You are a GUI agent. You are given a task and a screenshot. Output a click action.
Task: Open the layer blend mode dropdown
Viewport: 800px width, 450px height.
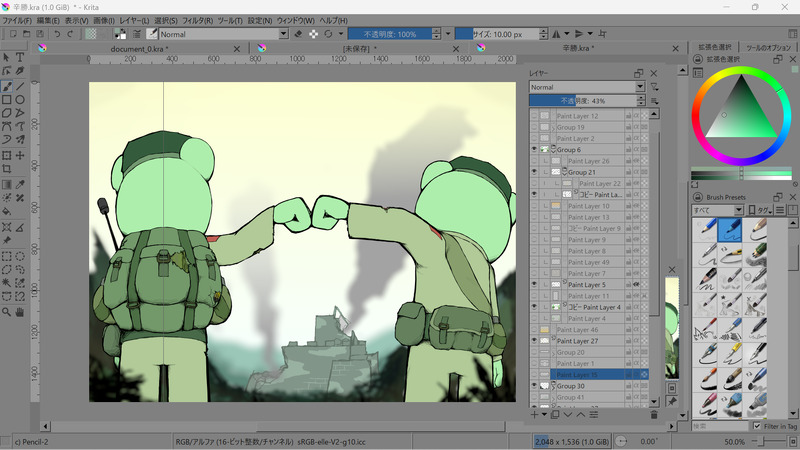pyautogui.click(x=586, y=87)
